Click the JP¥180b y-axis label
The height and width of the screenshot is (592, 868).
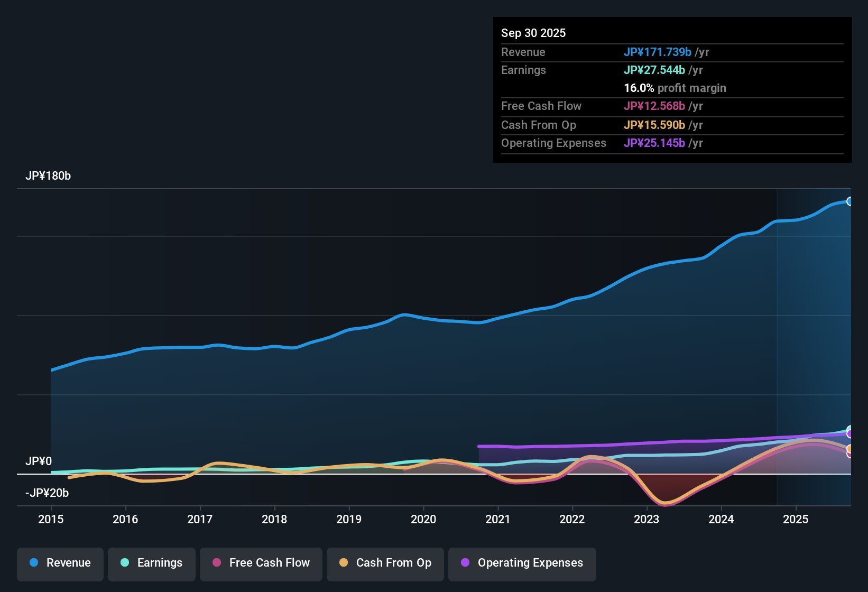click(x=48, y=176)
